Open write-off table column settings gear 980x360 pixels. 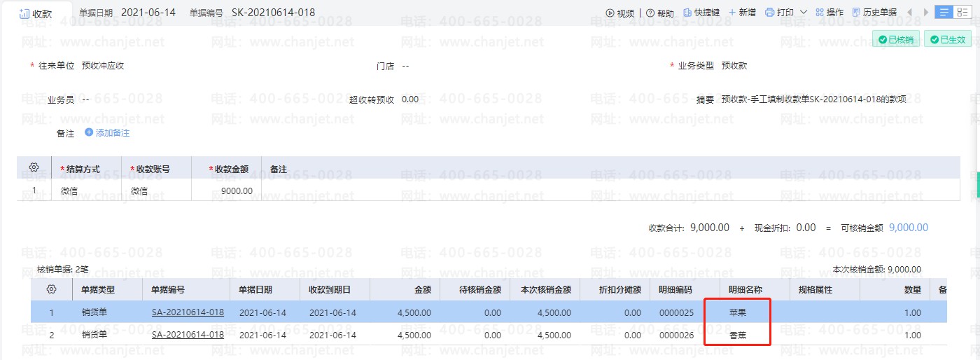pos(51,289)
